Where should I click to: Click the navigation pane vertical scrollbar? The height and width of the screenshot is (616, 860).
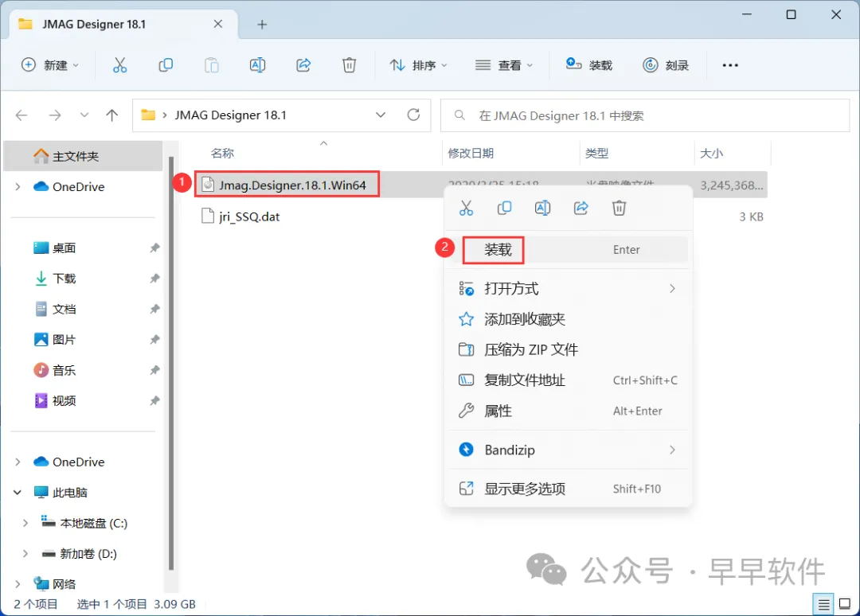pyautogui.click(x=171, y=364)
